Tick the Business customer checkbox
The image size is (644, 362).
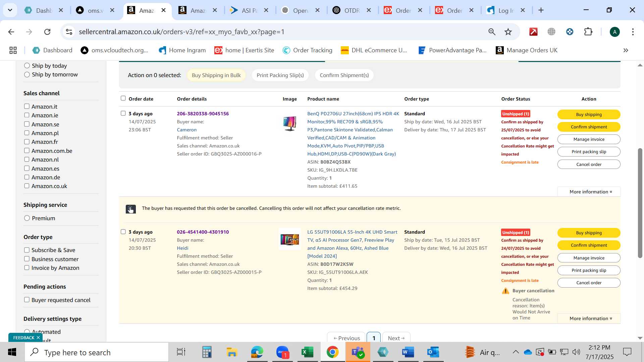[x=27, y=259]
